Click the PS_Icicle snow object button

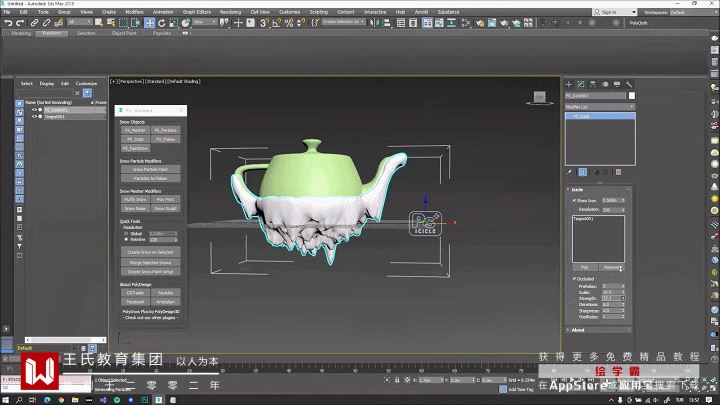click(135, 139)
